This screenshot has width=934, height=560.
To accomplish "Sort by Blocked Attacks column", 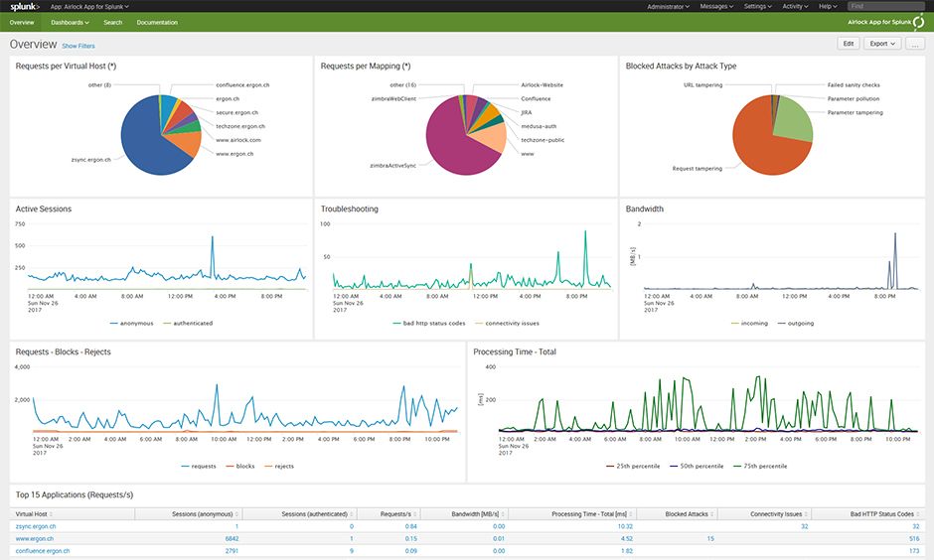I will click(x=690, y=513).
